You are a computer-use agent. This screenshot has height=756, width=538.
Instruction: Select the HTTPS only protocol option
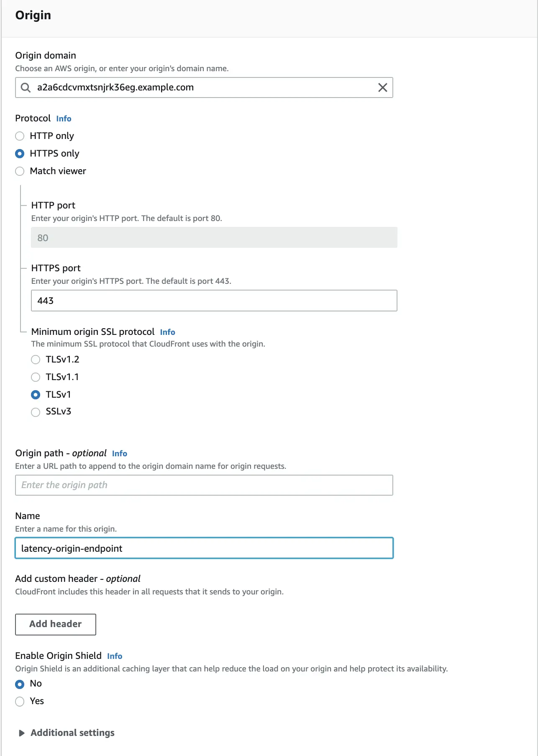coord(20,154)
